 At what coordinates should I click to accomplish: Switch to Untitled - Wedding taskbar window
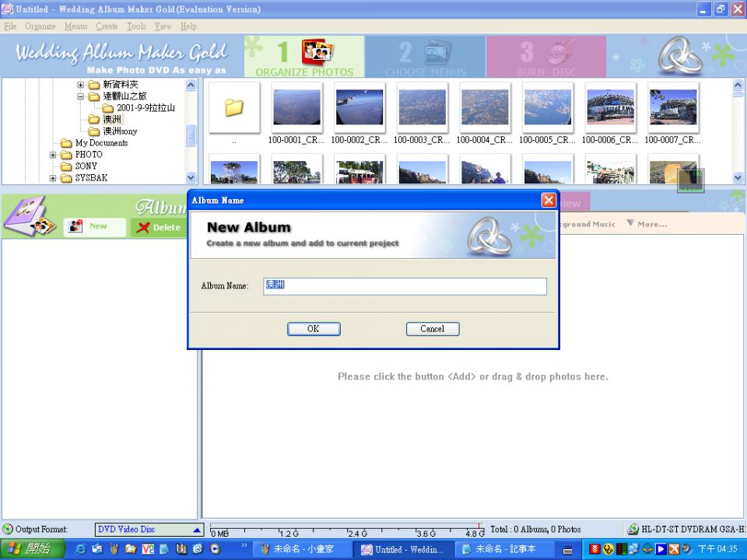click(x=404, y=549)
